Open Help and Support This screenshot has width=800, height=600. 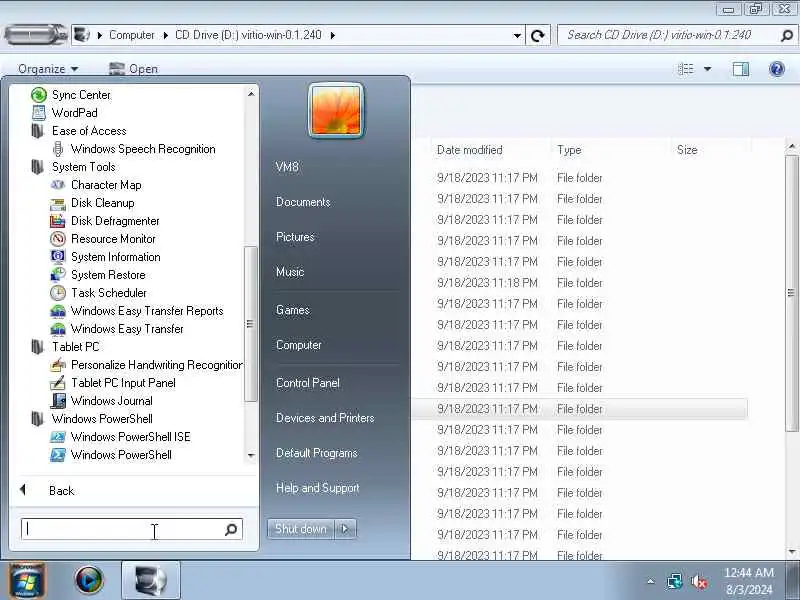click(x=317, y=488)
